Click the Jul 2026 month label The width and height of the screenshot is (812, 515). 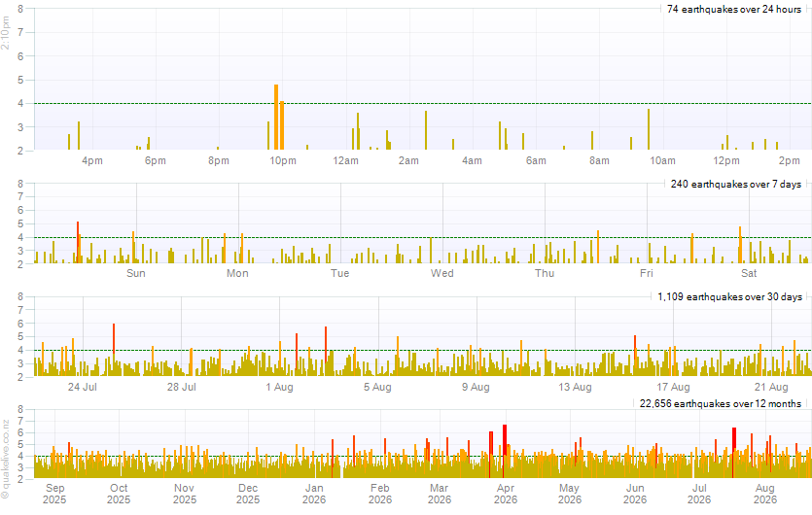[x=699, y=494]
